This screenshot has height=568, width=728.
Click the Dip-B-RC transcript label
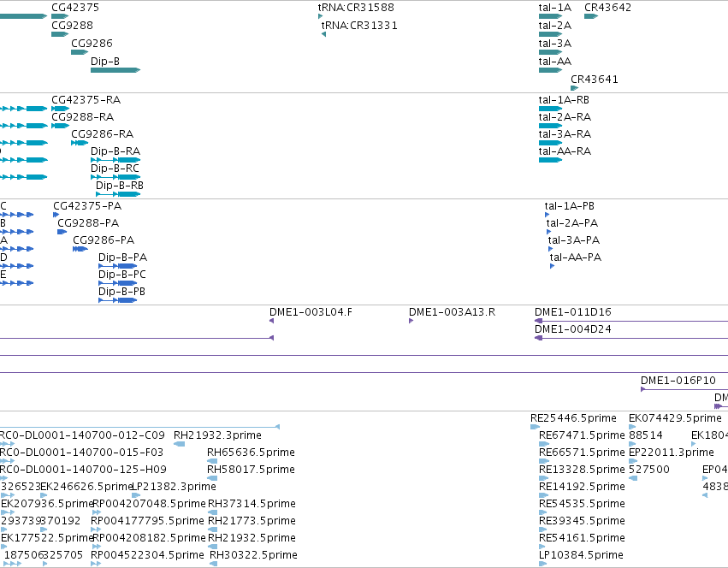tap(115, 169)
